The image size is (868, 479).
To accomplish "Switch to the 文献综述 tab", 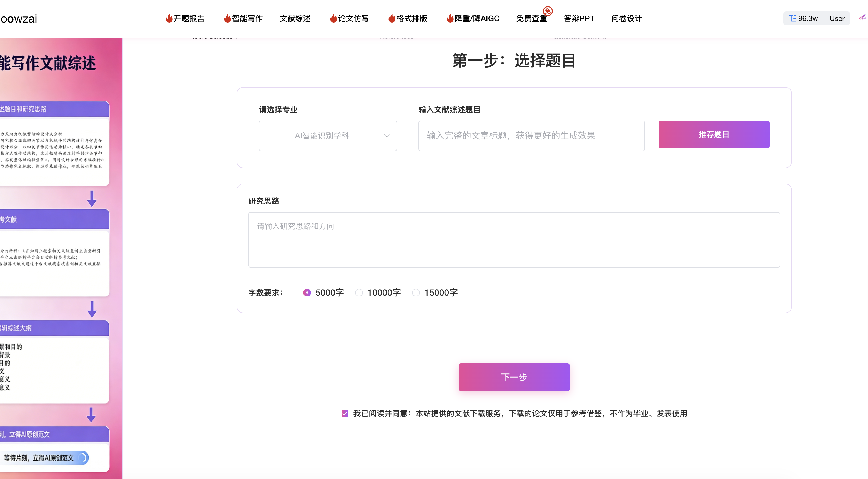I will 295,19.
